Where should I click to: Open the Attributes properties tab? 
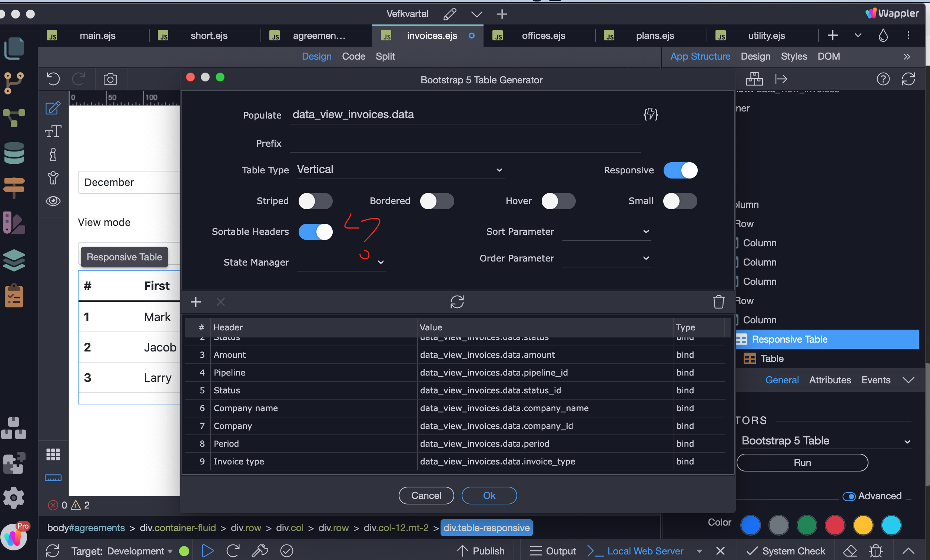click(830, 380)
